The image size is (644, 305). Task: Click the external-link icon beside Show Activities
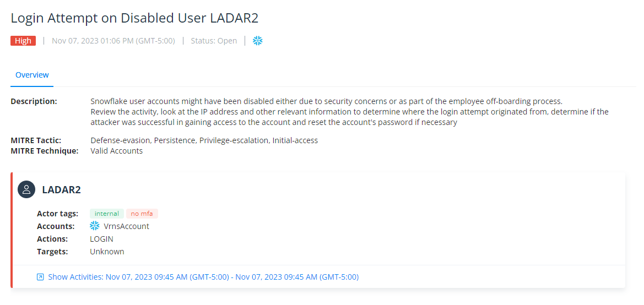tap(40, 277)
